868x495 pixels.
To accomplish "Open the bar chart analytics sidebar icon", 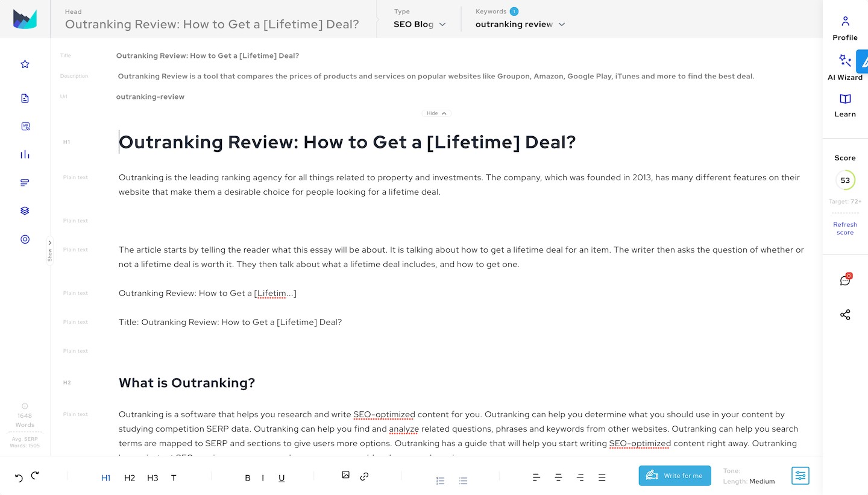I will point(25,154).
